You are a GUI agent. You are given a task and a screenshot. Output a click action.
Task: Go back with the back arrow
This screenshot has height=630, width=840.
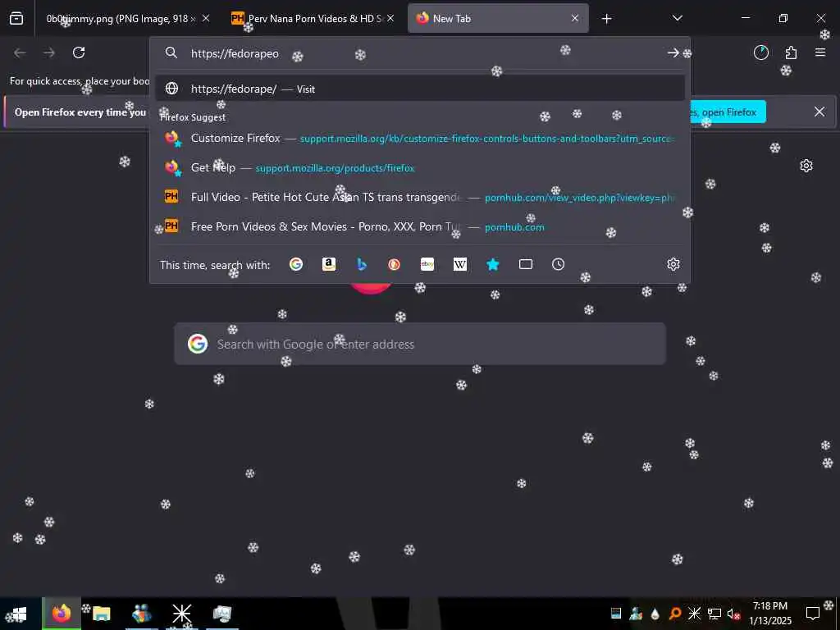[x=20, y=52]
